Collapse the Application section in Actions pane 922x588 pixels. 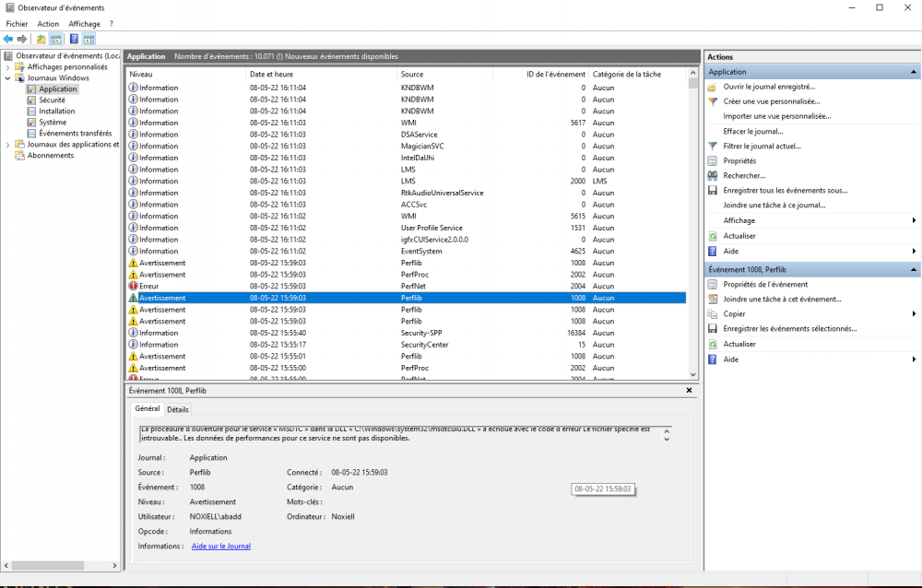click(x=914, y=72)
